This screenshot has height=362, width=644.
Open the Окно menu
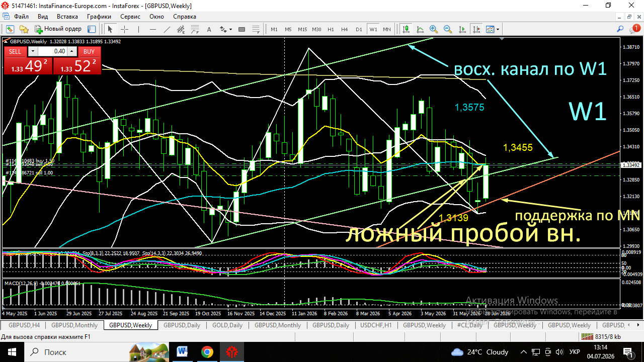156,17
